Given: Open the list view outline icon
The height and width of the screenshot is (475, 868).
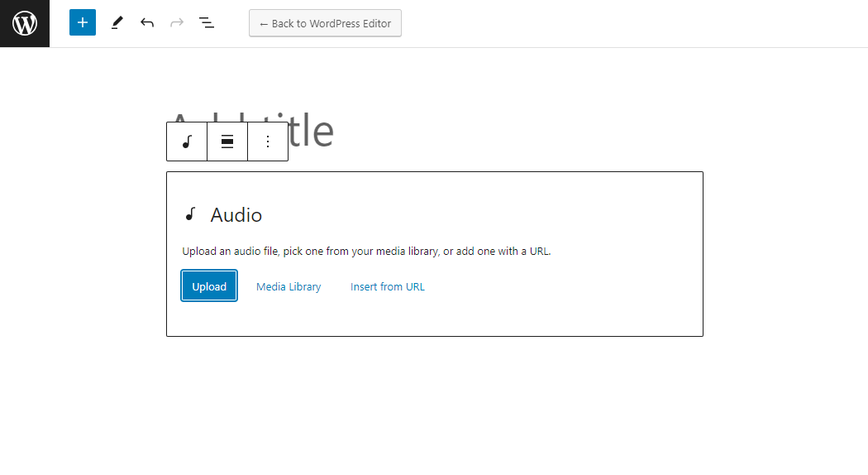Looking at the screenshot, I should point(207,22).
